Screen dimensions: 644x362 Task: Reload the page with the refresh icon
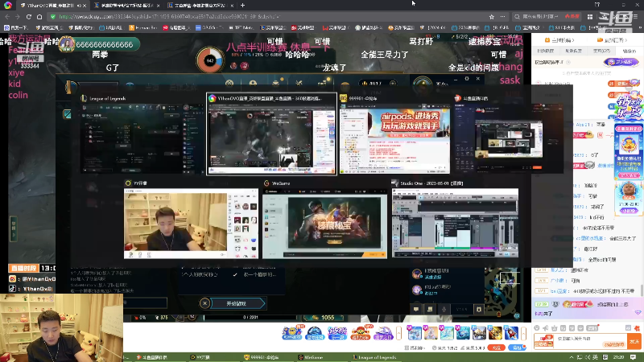(x=28, y=17)
